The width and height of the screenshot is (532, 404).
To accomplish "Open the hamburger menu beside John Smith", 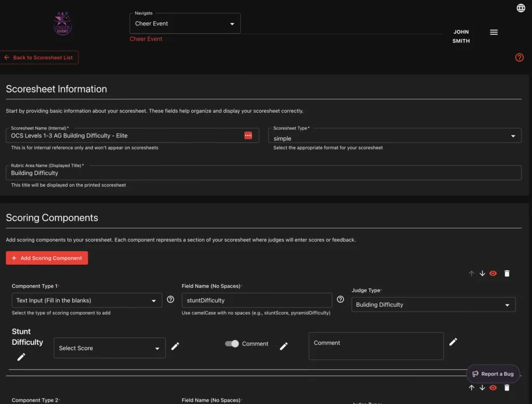I will pyautogui.click(x=494, y=32).
